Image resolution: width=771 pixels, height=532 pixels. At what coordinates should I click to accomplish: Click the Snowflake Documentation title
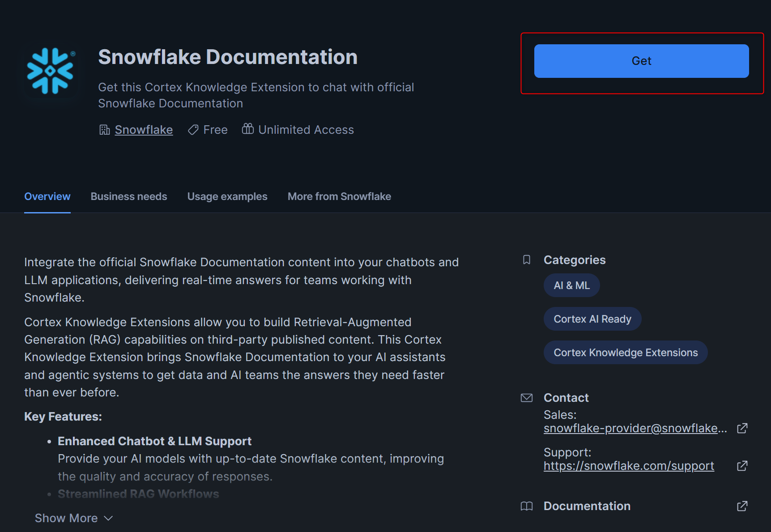(228, 57)
